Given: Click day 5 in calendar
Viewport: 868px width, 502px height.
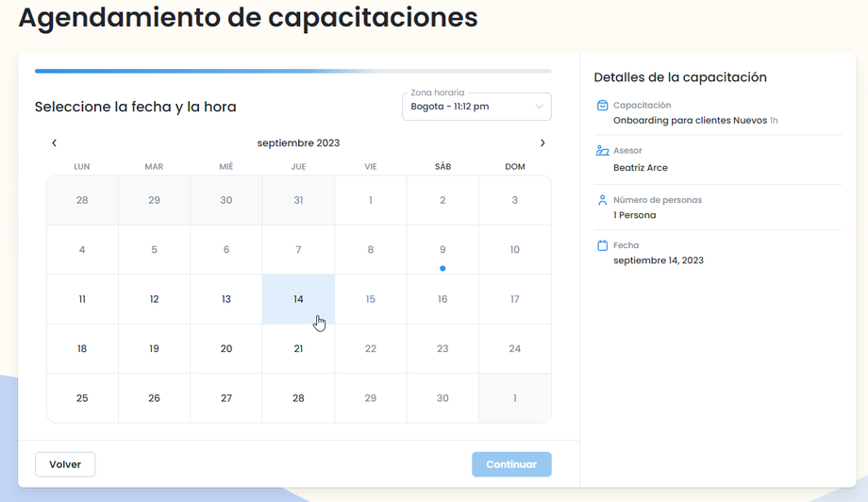Looking at the screenshot, I should click(x=154, y=250).
